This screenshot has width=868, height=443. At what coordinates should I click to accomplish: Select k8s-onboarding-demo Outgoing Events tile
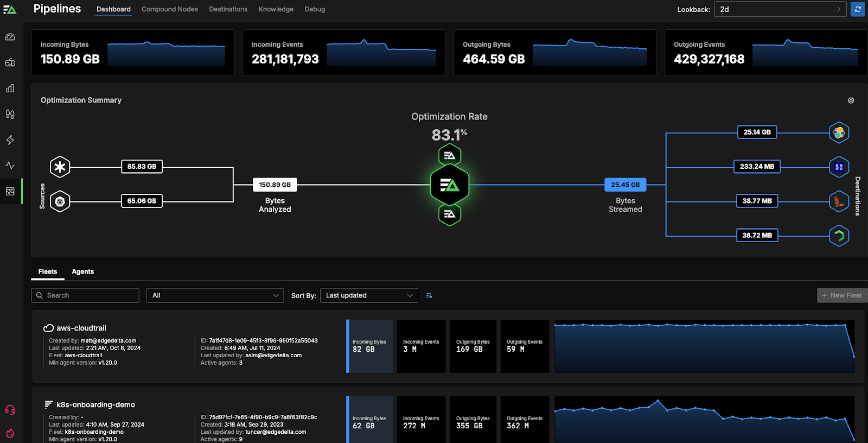coord(524,422)
